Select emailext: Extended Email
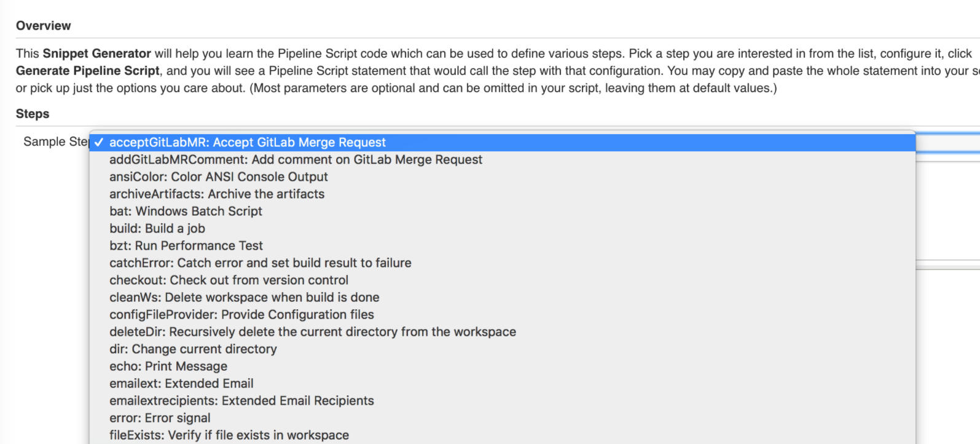Image resolution: width=980 pixels, height=444 pixels. (x=181, y=384)
